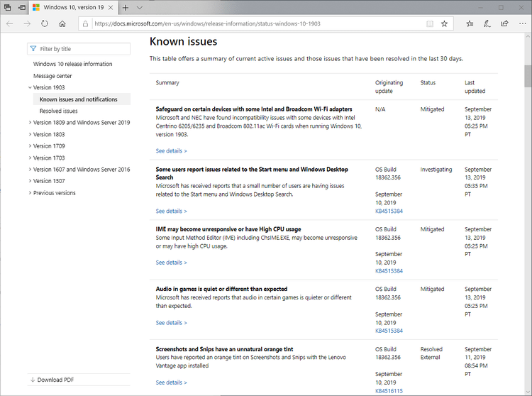
Task: Share this page icon
Action: (x=504, y=23)
